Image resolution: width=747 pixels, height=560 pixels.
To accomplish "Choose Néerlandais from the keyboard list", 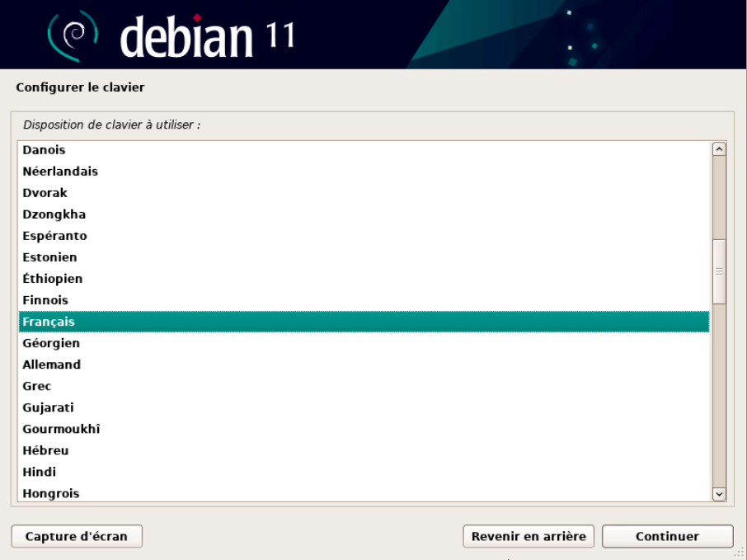I will [x=60, y=172].
